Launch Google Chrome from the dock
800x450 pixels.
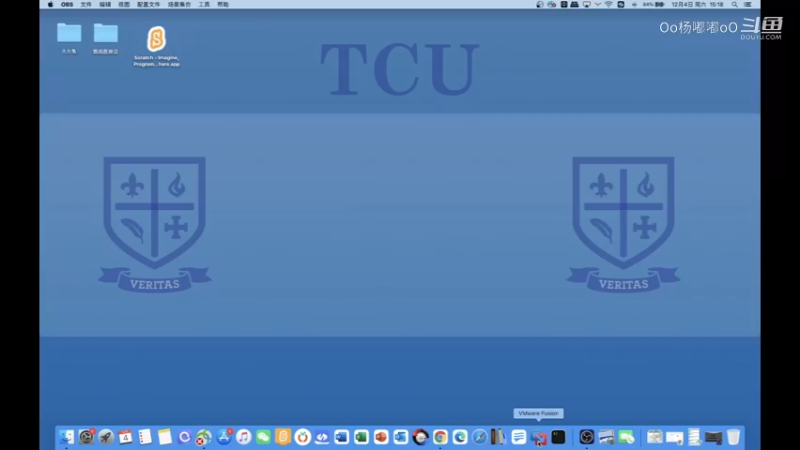click(x=440, y=437)
